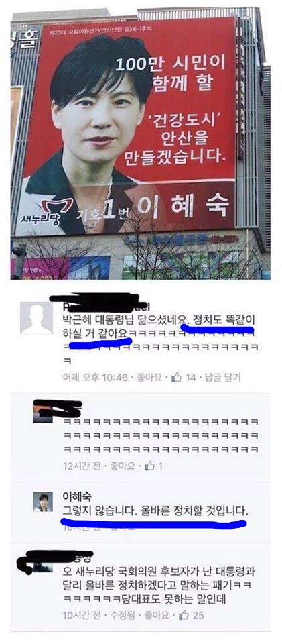Select 이혜숙's reply 그렇지 않습니다 text
This screenshot has width=282, height=644.
156,512
